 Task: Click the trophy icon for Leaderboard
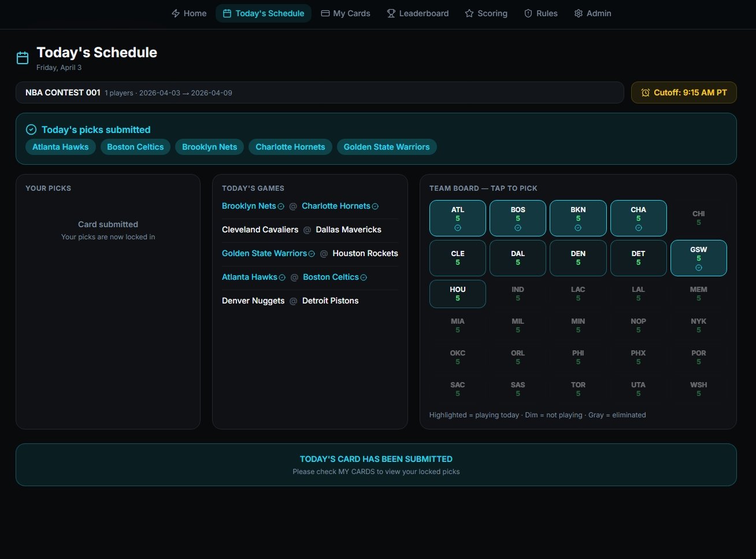tap(391, 13)
